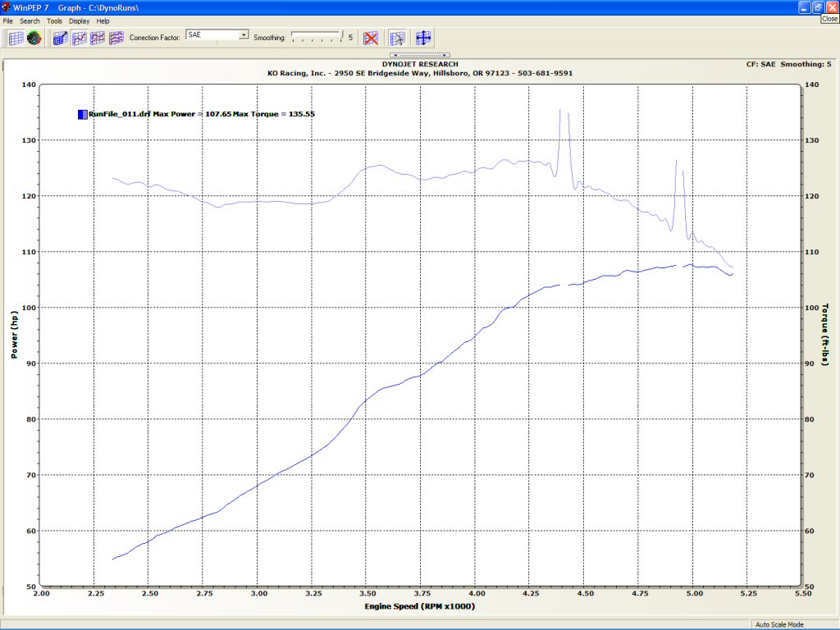
Task: Open the Search menu
Action: [30, 21]
